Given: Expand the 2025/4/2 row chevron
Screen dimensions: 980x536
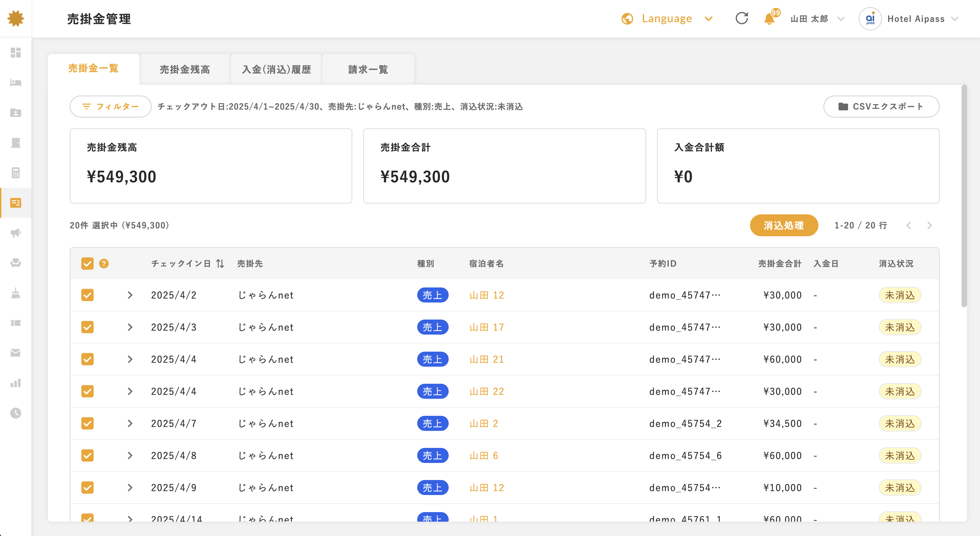Looking at the screenshot, I should point(130,295).
